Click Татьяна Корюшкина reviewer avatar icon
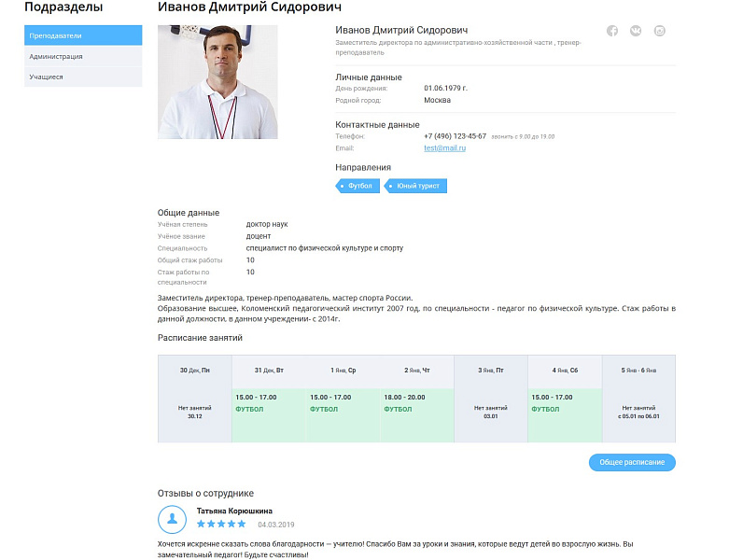This screenshot has height=560, width=729. (x=172, y=519)
